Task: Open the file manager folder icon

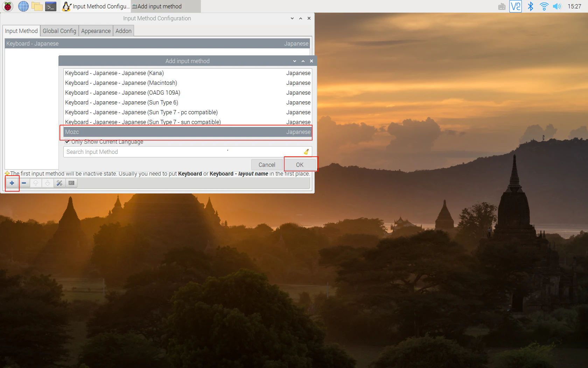Action: point(37,6)
